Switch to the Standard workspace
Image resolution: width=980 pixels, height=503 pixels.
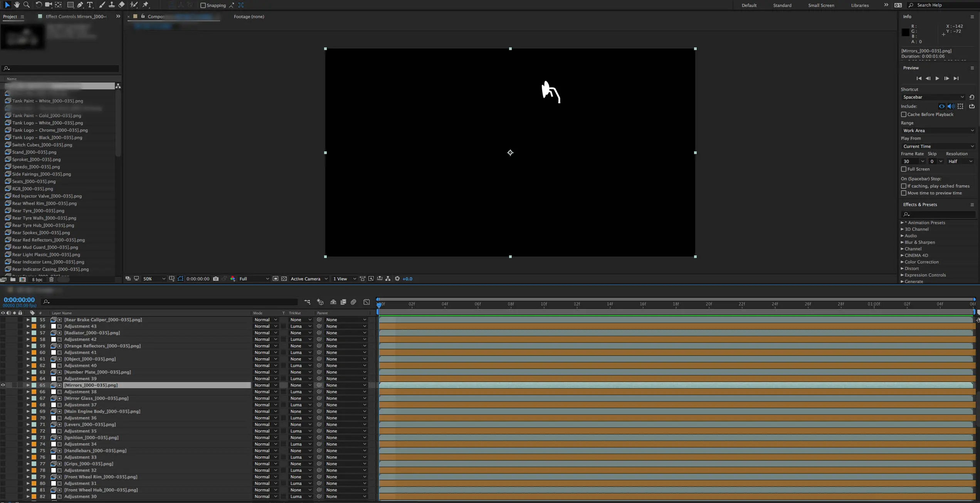(782, 5)
